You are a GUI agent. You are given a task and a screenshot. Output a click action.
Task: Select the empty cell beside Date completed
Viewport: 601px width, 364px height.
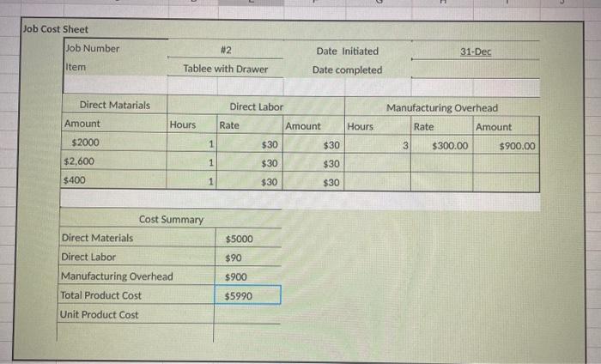click(x=476, y=70)
